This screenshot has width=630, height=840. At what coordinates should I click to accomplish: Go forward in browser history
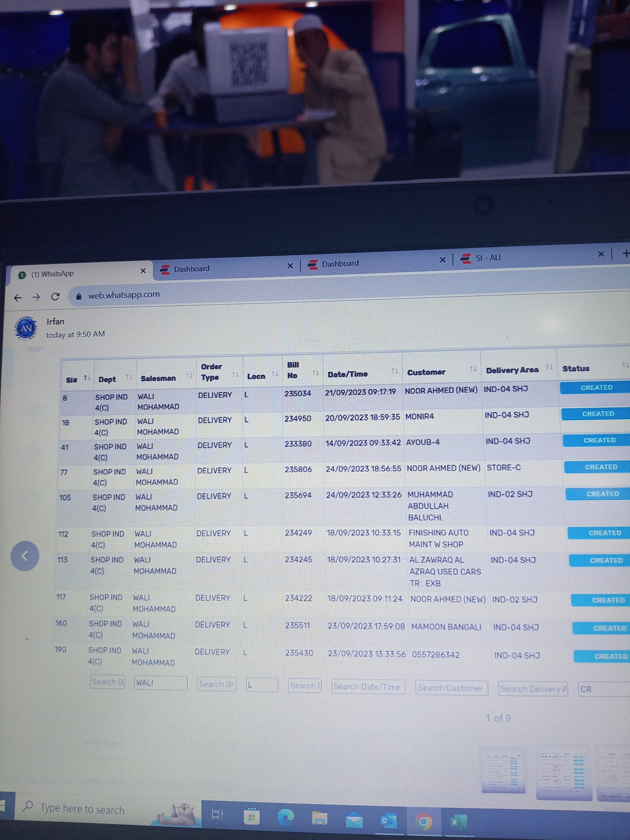pos(37,297)
